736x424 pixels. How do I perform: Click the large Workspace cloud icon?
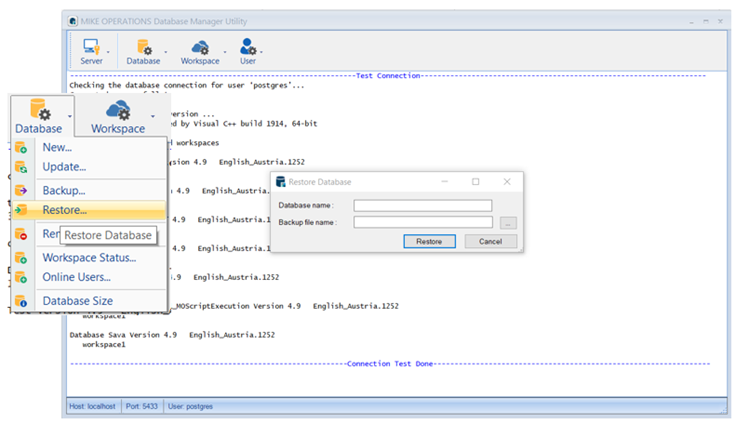(x=118, y=110)
